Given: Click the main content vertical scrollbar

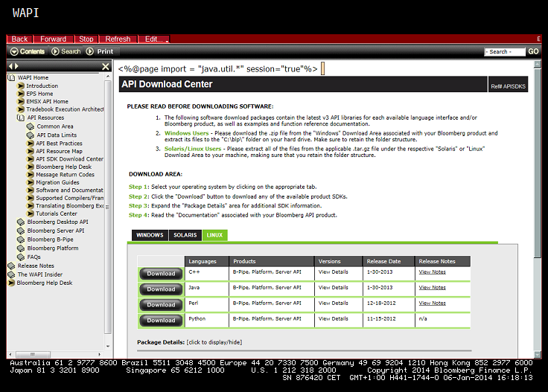Looking at the screenshot, I should point(537,162).
